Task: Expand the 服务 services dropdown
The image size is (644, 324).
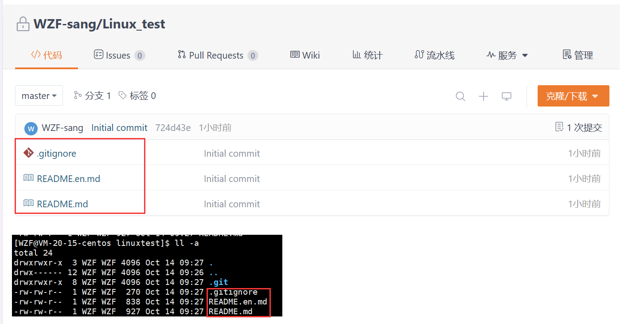Action: pyautogui.click(x=507, y=55)
